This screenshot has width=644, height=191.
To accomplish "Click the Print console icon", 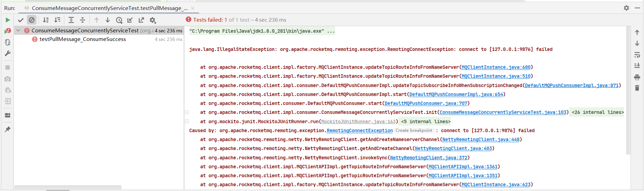I will (x=637, y=77).
